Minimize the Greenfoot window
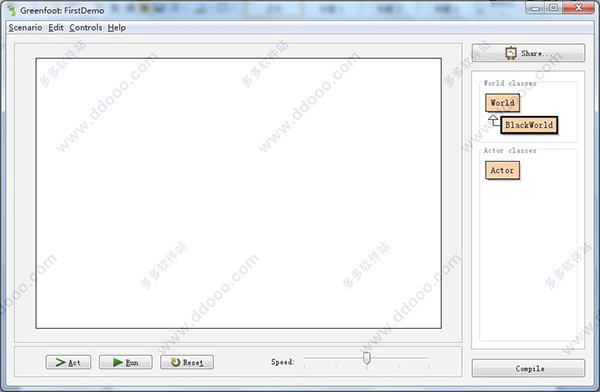Viewport: 600px width, 392px height. pos(535,7)
